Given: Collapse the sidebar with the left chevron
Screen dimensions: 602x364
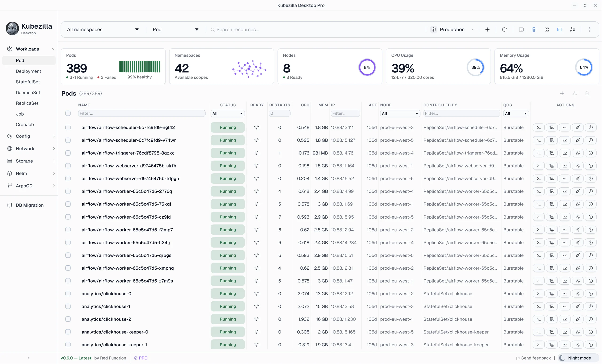Looking at the screenshot, I should (29, 358).
